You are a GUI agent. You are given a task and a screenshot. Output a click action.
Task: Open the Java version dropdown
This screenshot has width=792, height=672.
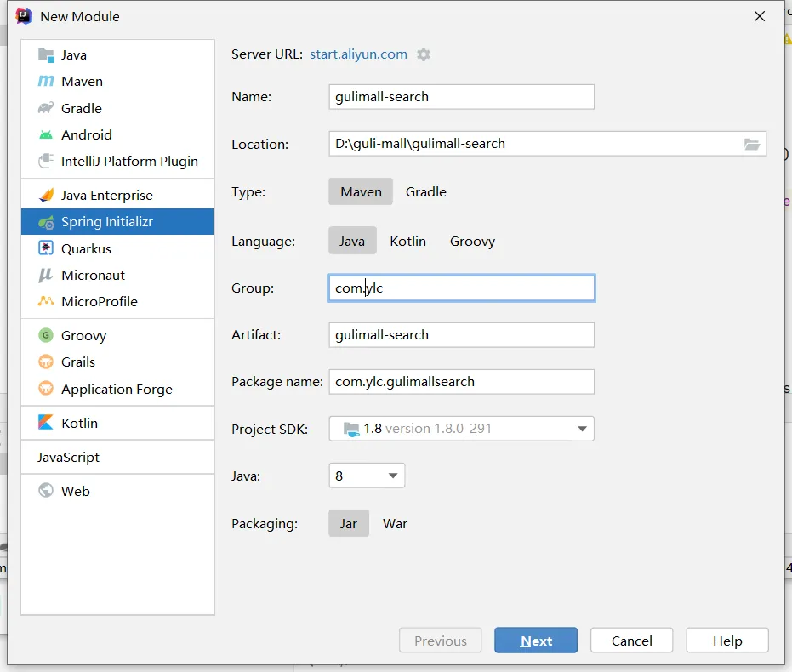pyautogui.click(x=393, y=476)
